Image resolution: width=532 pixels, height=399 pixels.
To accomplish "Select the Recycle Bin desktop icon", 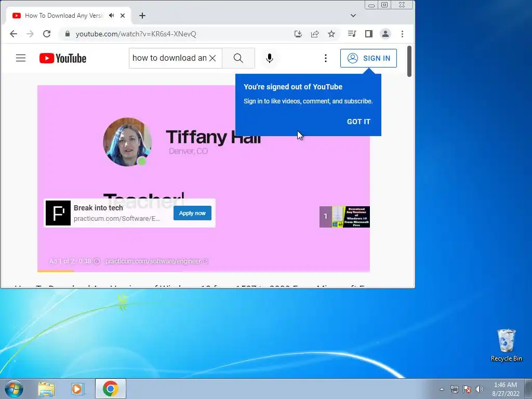I will [x=506, y=345].
